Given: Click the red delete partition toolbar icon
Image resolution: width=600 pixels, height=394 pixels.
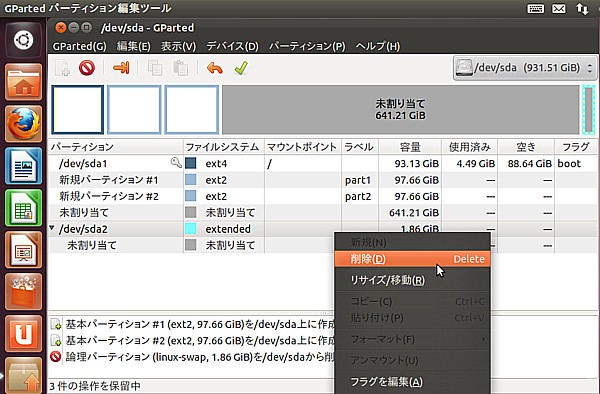Looking at the screenshot, I should (87, 68).
